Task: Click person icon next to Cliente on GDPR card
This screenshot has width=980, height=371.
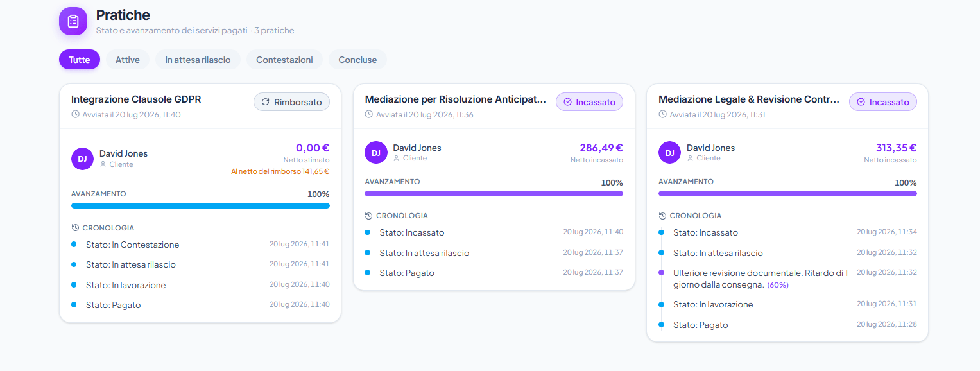Action: 103,164
